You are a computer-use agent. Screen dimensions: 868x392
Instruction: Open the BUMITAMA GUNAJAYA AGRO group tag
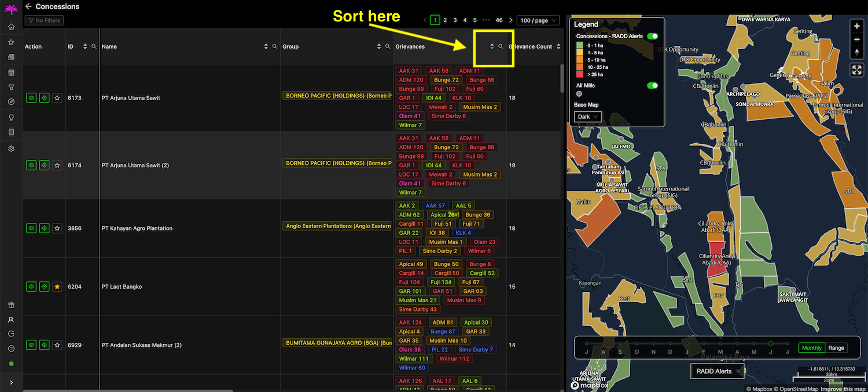pos(338,343)
